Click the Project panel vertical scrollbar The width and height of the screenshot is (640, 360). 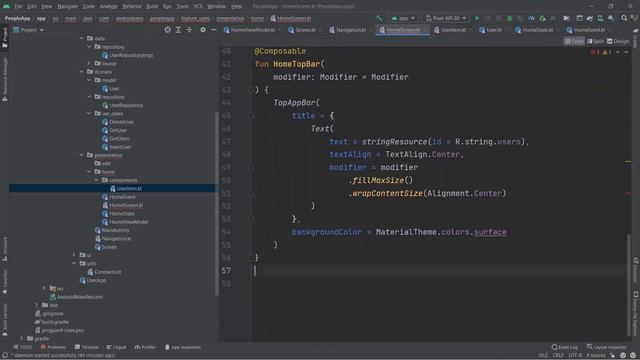tap(216, 203)
